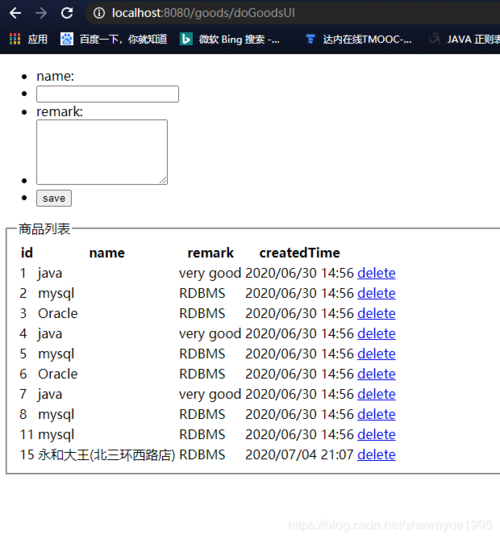Delete row id 7 java
500x540 pixels.
(x=376, y=394)
